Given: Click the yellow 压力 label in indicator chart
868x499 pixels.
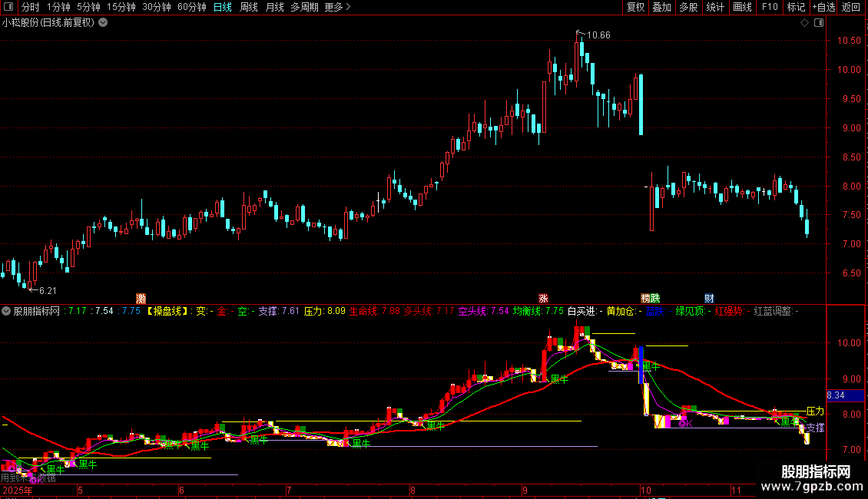Looking at the screenshot, I should click(x=816, y=411).
